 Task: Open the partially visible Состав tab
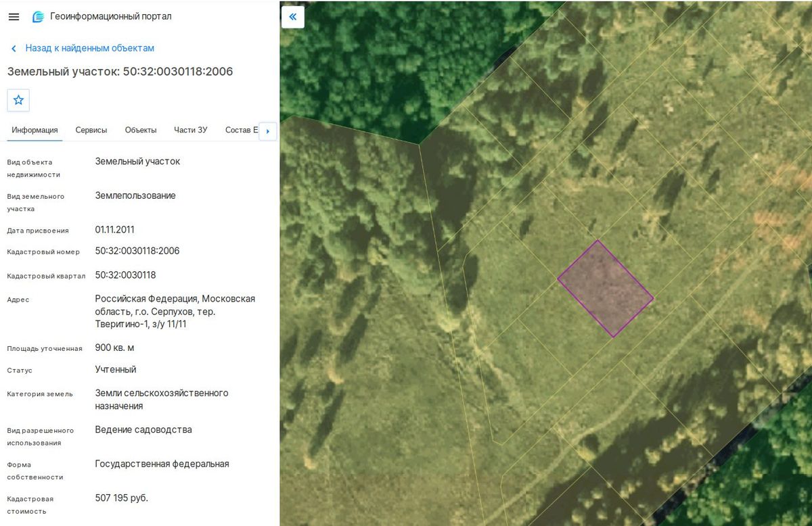(x=242, y=130)
